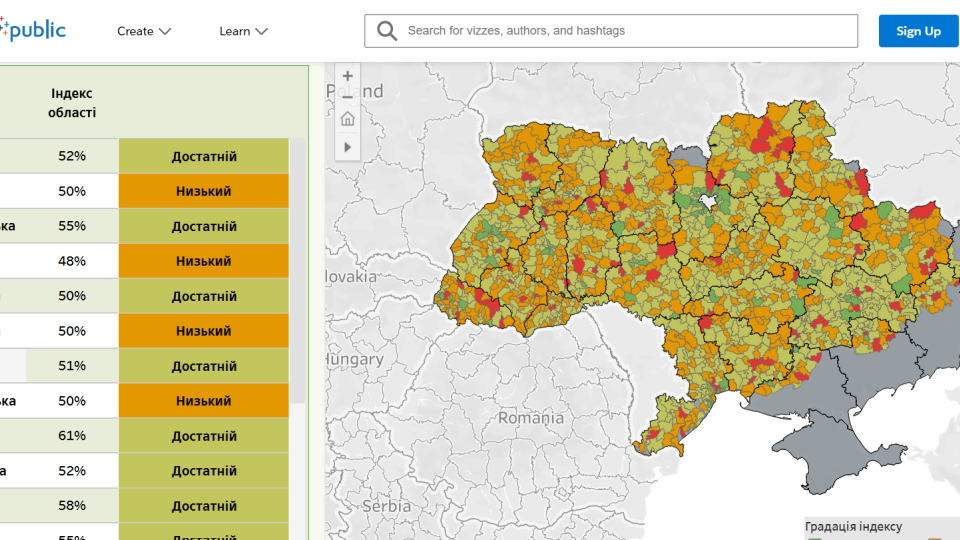Click the table's vertical scrollbar
Image resolution: width=960 pixels, height=540 pixels.
tap(297, 270)
